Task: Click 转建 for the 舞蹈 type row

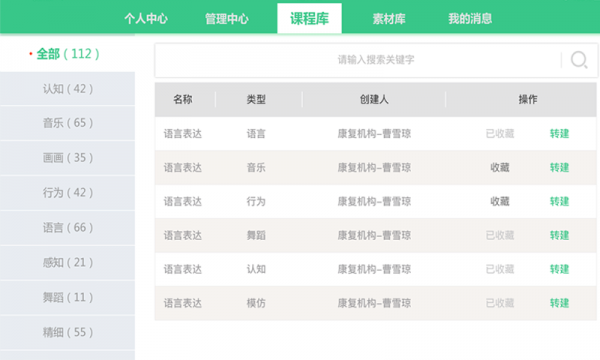Action: click(559, 235)
